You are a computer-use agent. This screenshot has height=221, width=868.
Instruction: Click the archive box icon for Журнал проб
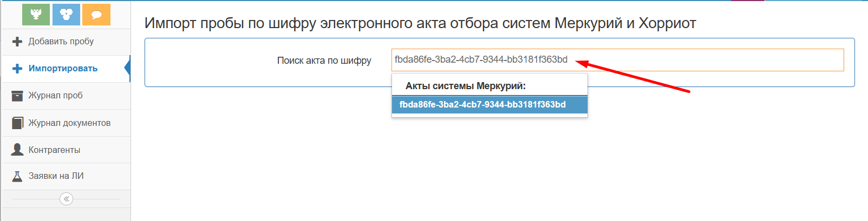tap(17, 96)
